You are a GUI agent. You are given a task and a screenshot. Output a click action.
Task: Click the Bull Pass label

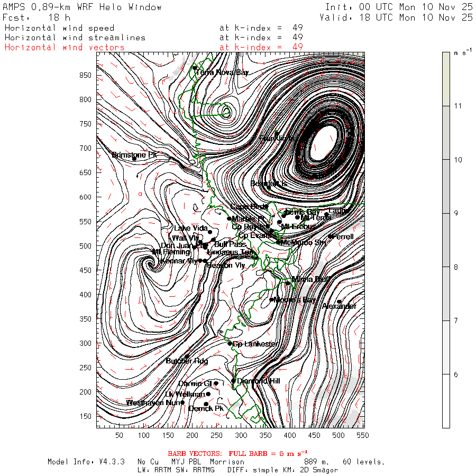pyautogui.click(x=230, y=244)
